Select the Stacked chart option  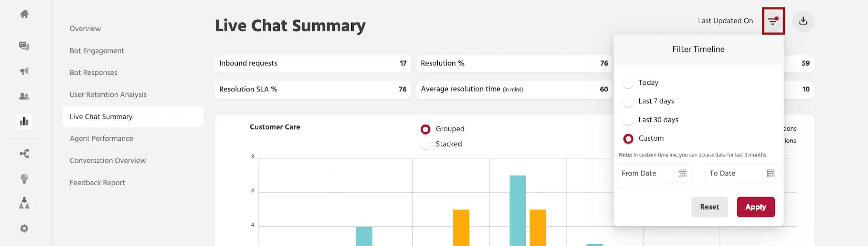[x=426, y=145]
